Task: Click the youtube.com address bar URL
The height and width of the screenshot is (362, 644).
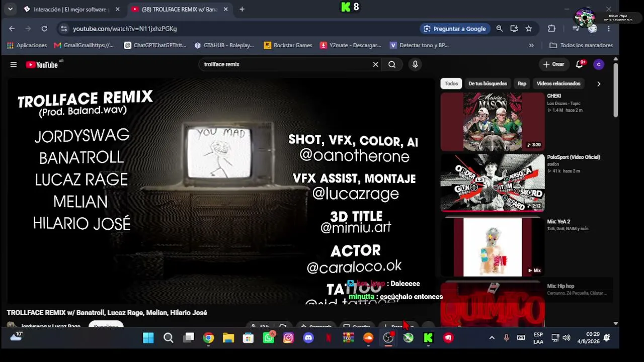Action: click(x=125, y=29)
